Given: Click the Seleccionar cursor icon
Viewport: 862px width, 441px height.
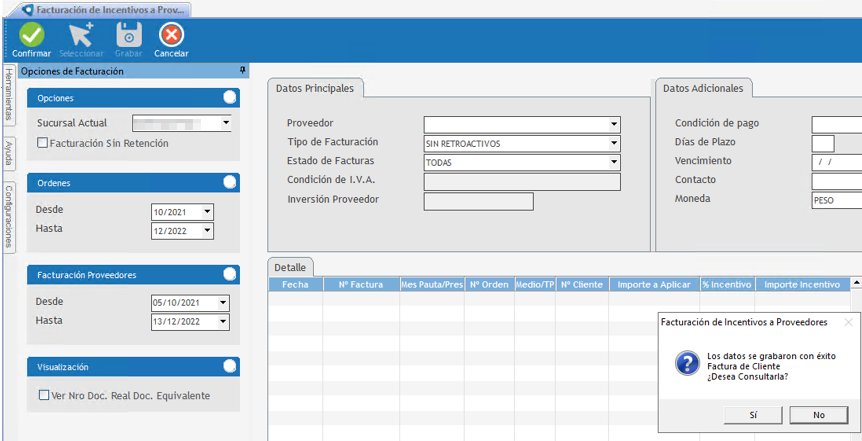Looking at the screenshot, I should [81, 35].
